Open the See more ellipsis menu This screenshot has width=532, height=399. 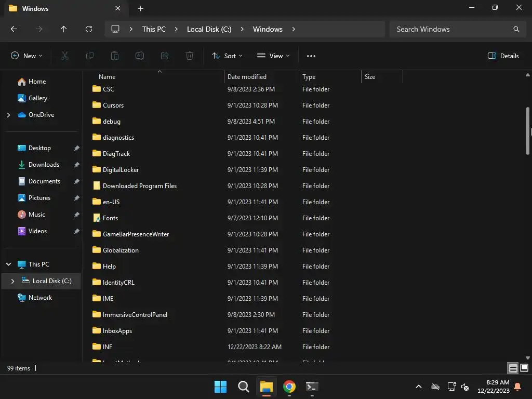[311, 56]
